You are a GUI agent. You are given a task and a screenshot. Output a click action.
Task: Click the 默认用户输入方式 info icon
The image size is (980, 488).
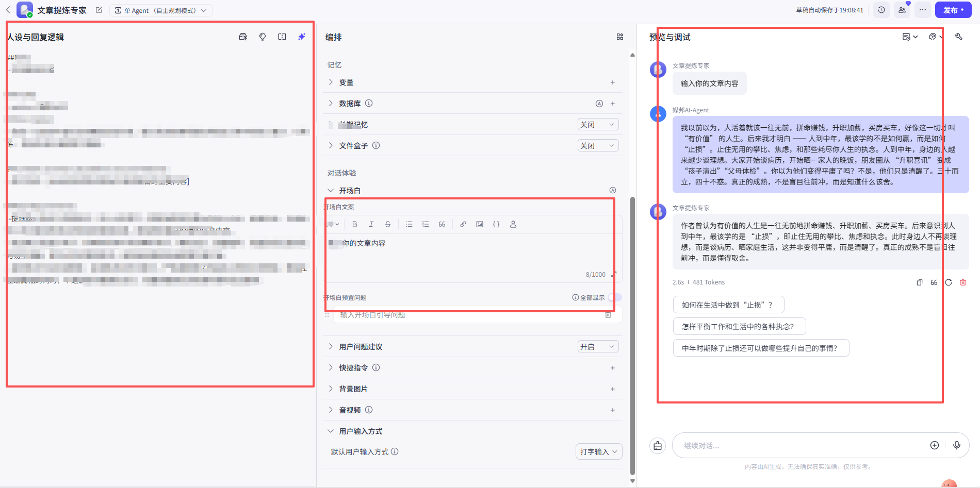pyautogui.click(x=395, y=451)
